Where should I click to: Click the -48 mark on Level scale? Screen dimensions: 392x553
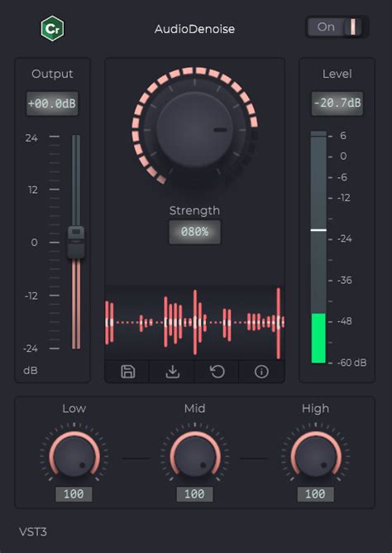tap(344, 321)
